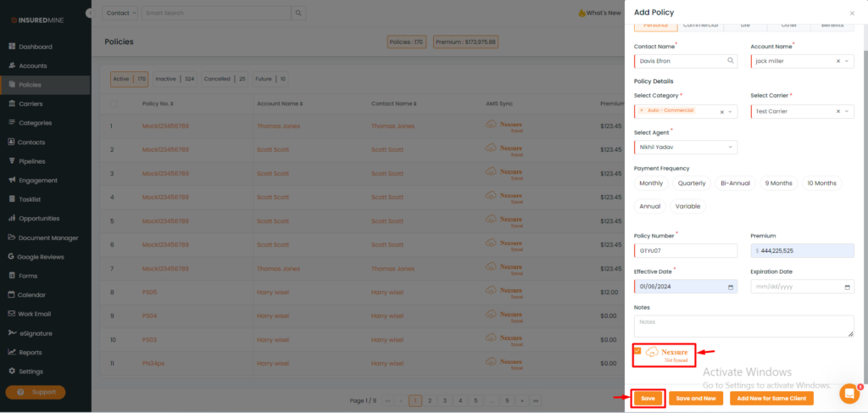868x413 pixels.
Task: Open the Effective Date calendar picker icon
Action: click(731, 287)
